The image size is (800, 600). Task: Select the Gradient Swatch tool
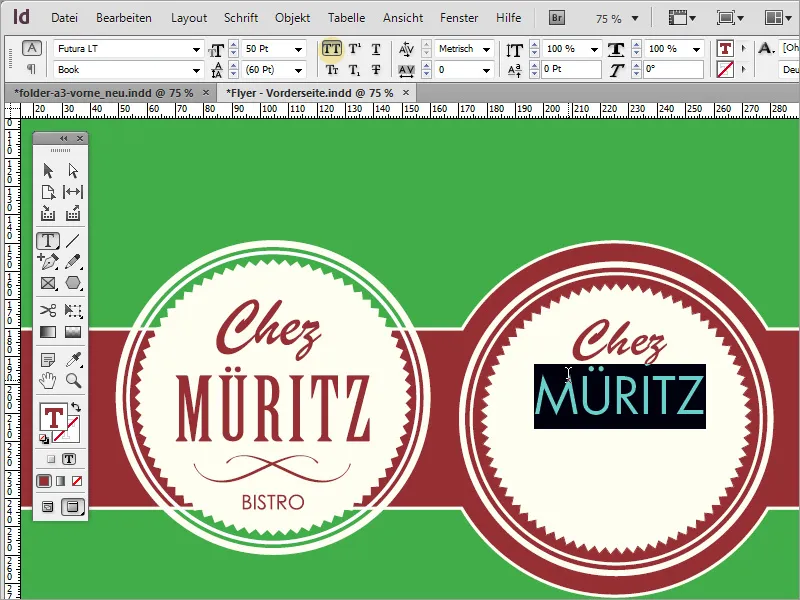point(48,332)
